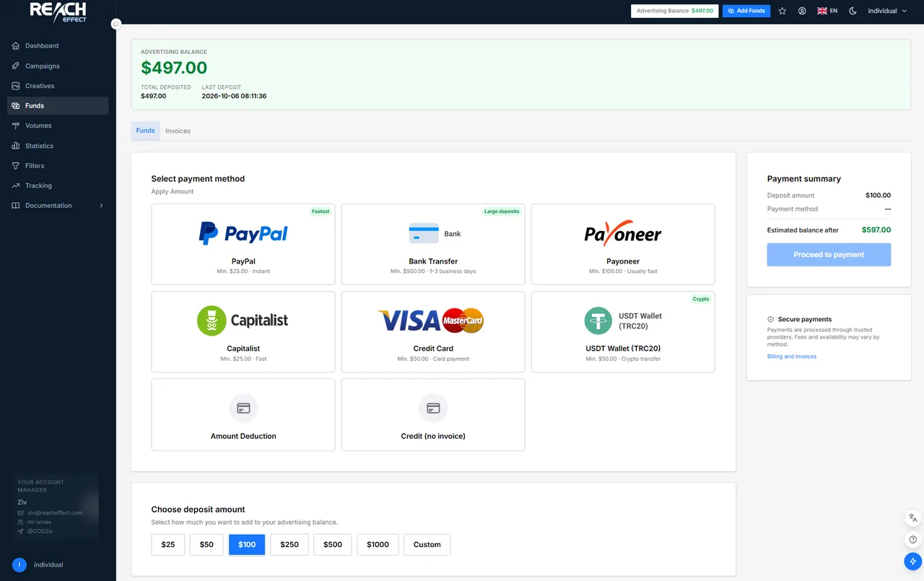Click the Reach Effect logo

58,12
